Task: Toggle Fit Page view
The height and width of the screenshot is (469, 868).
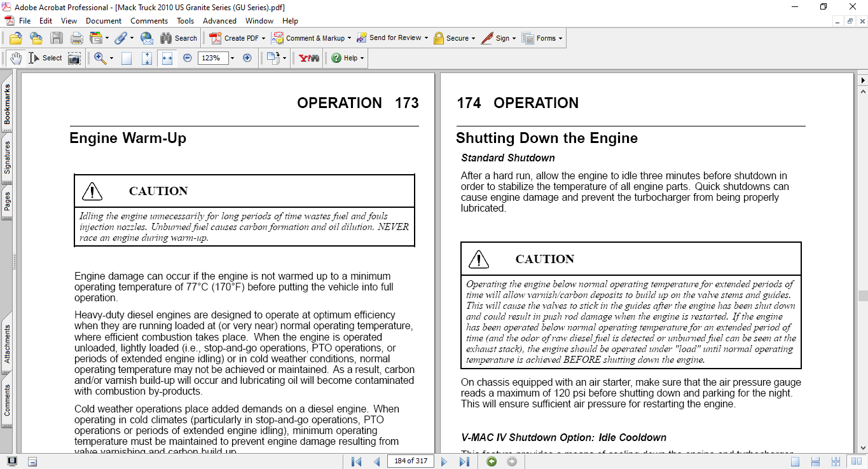Action: 147,58
